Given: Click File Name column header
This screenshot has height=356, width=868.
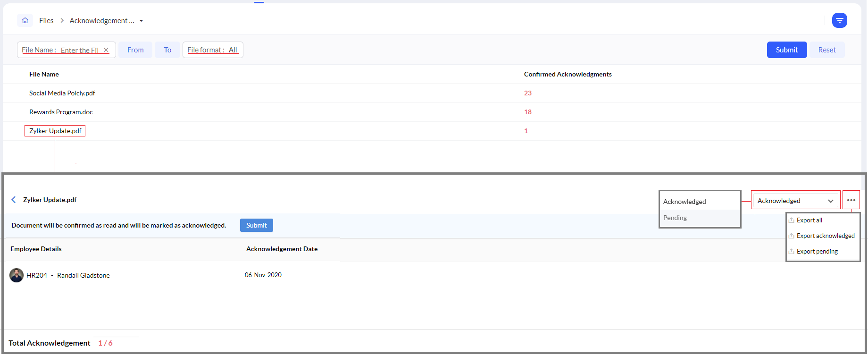Looking at the screenshot, I should coord(44,74).
